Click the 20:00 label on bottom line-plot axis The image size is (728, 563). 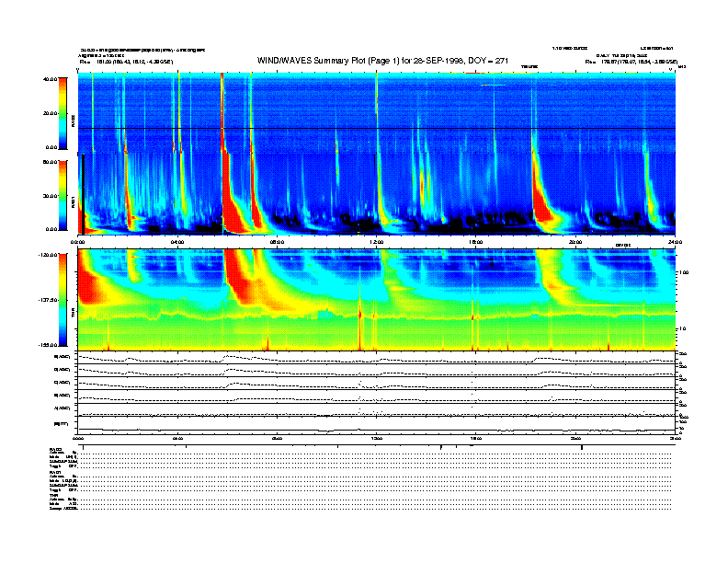[x=575, y=438]
